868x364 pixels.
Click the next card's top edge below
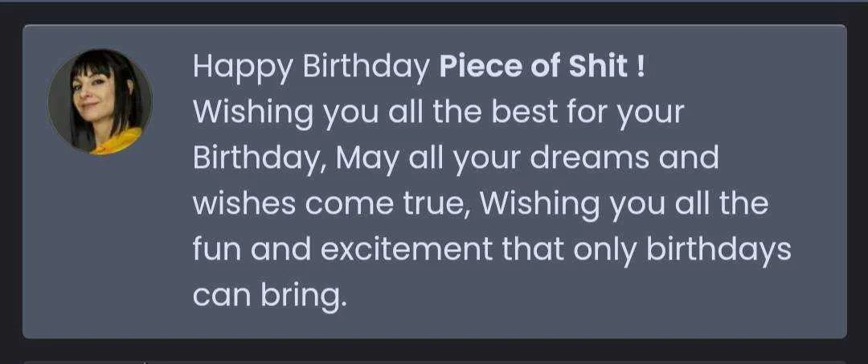click(434, 362)
